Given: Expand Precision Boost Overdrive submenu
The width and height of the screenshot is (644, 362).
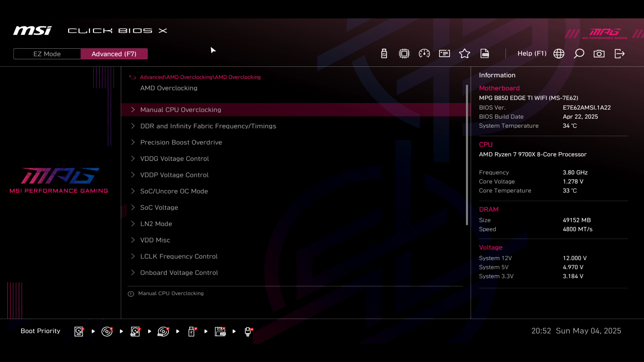Looking at the screenshot, I should [x=181, y=142].
